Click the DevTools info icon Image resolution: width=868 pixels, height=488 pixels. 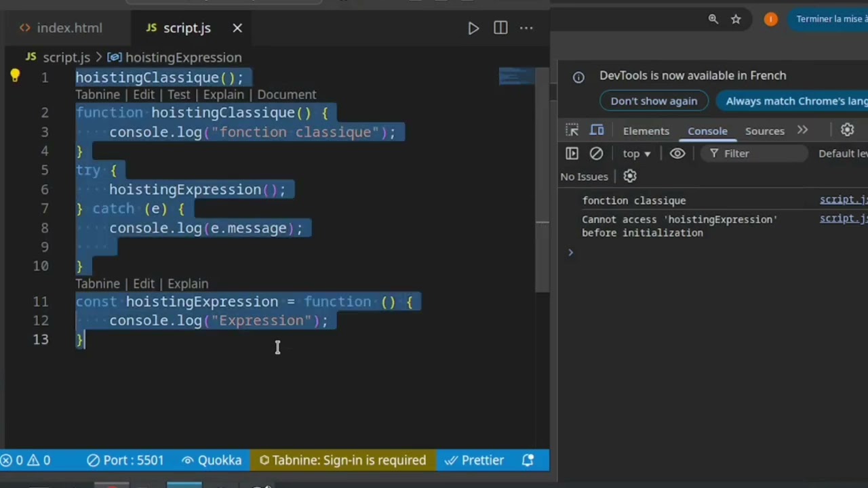(x=578, y=77)
